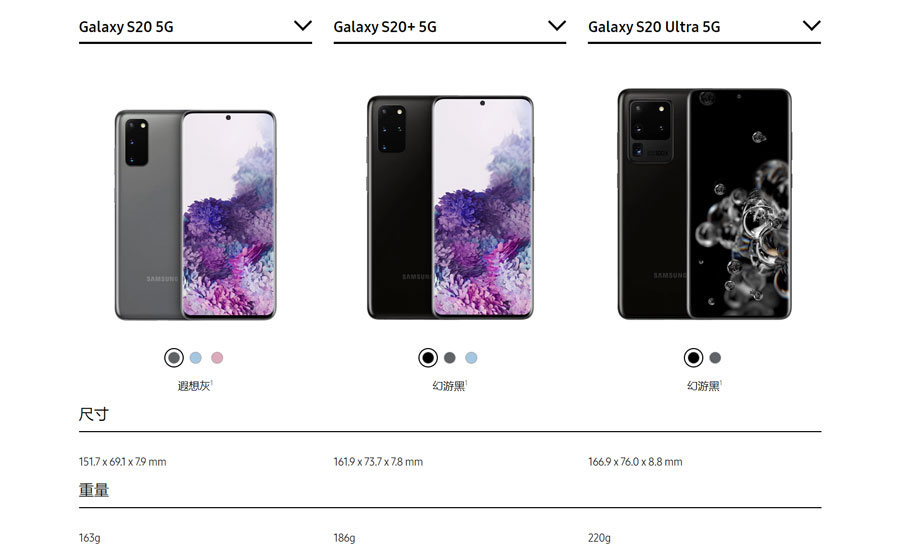Choose gray color for Galaxy S20 Ultra 5G
The height and width of the screenshot is (557, 900).
coord(715,358)
